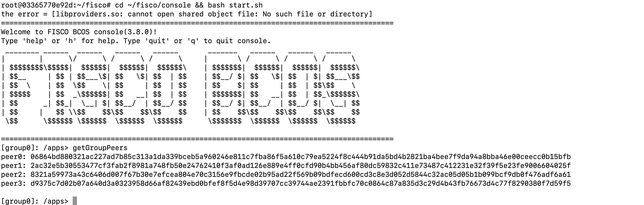This screenshot has width=644, height=205.
Task: Click the getGroupPeers command text
Action: click(100, 148)
